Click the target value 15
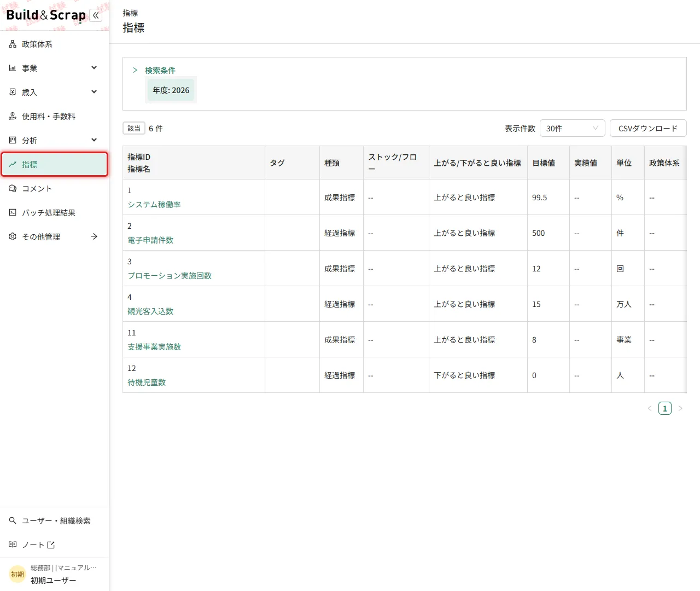700x591 pixels. (x=536, y=304)
